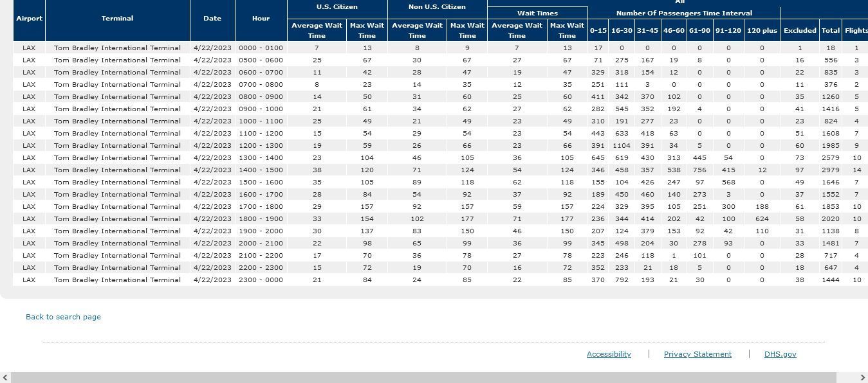Screen dimensions: 868x383
Task: Click the Date column header
Action: pyautogui.click(x=212, y=19)
